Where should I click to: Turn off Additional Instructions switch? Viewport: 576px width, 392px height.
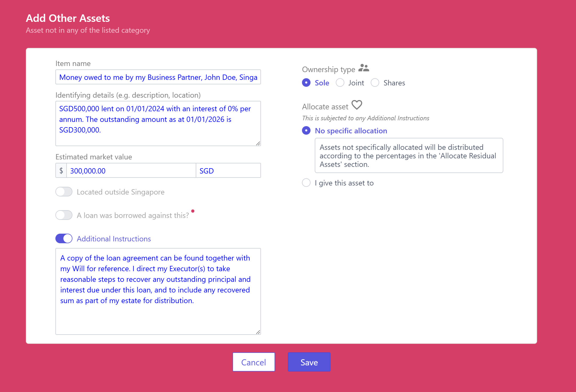[x=64, y=239]
